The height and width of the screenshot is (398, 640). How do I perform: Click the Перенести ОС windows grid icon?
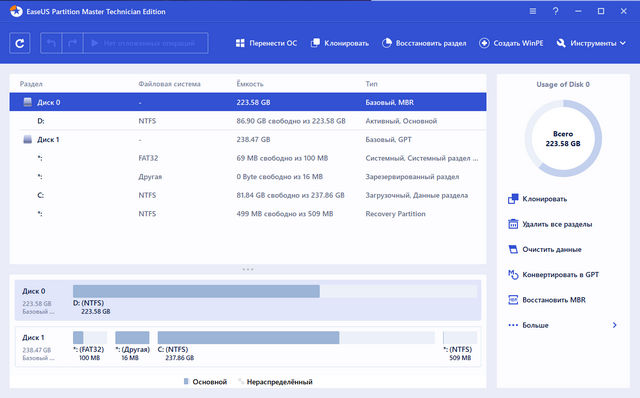coord(240,43)
